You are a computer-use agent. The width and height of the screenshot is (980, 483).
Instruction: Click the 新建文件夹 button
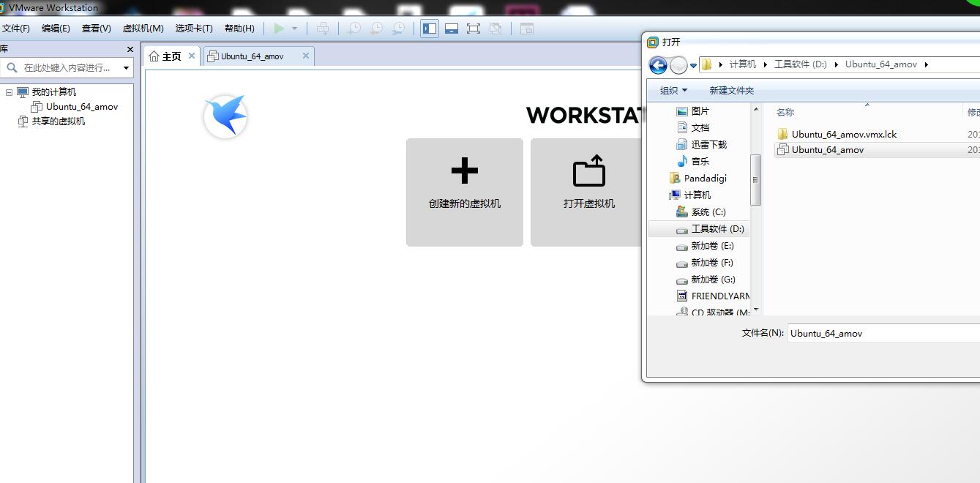point(731,91)
